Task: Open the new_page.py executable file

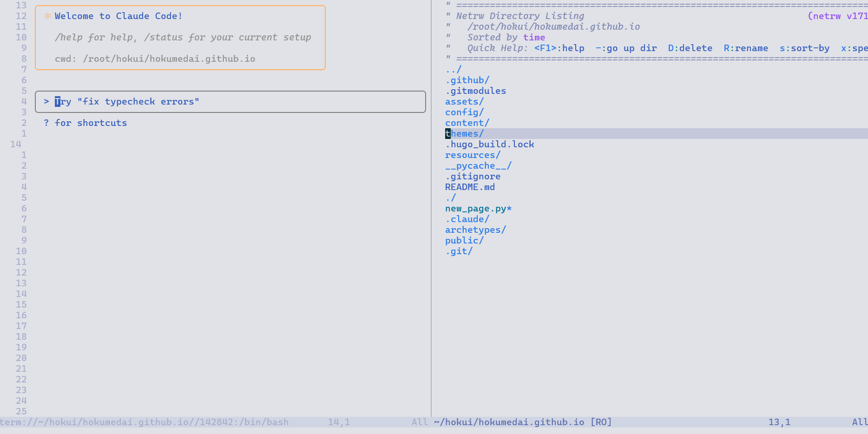Action: point(478,209)
